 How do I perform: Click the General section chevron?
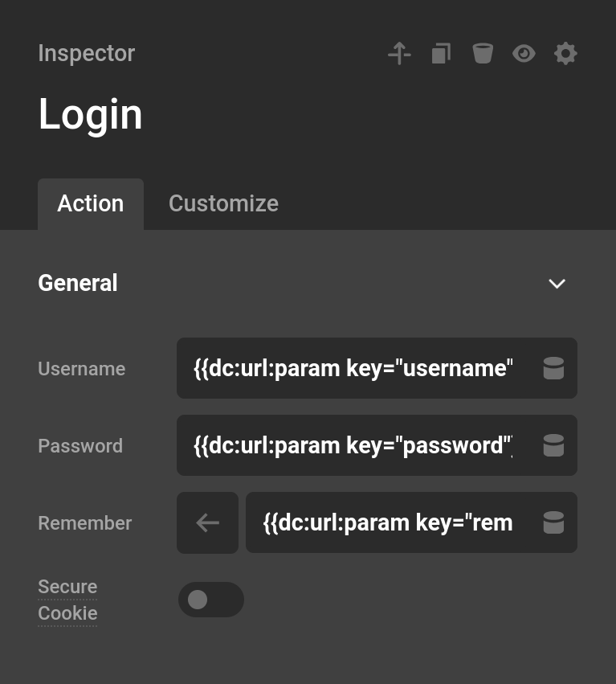(557, 284)
